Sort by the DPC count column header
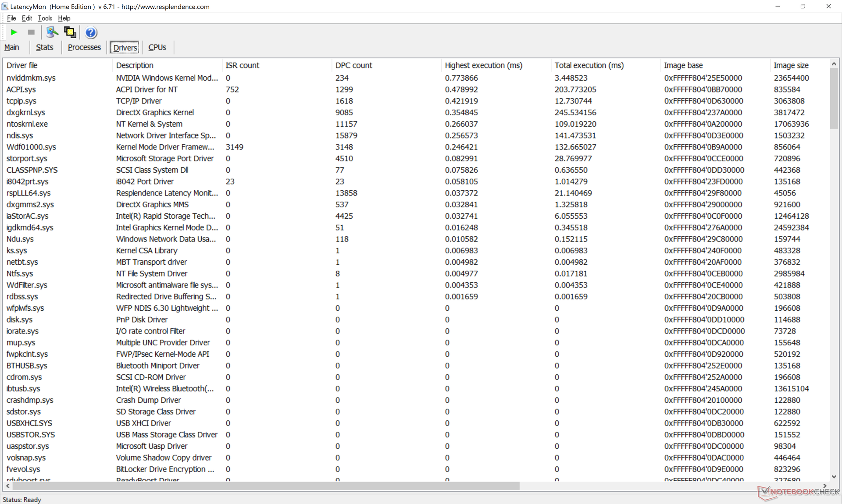Viewport: 842px width, 504px height. pyautogui.click(x=353, y=65)
